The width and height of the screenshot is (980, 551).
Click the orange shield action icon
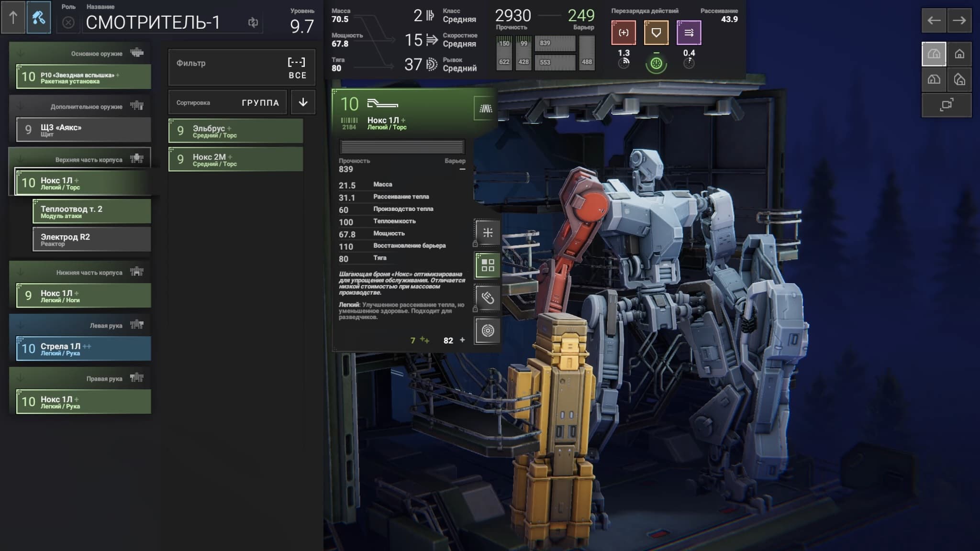656,33
